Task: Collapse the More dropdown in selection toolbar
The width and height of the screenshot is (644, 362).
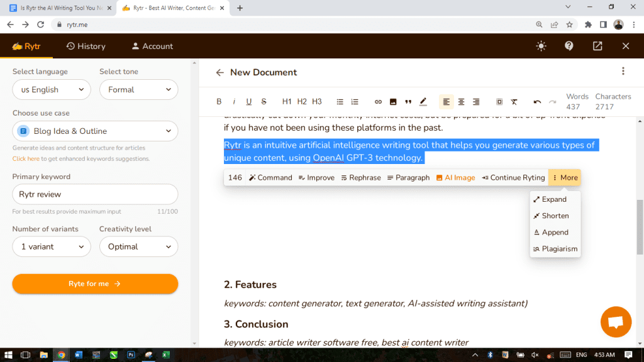Action: pyautogui.click(x=565, y=178)
